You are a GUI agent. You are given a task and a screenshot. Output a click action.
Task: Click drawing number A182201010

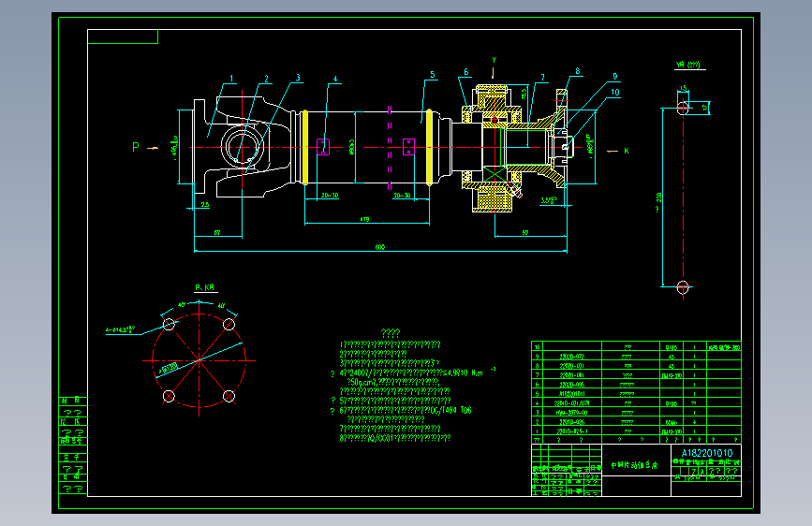(x=707, y=453)
